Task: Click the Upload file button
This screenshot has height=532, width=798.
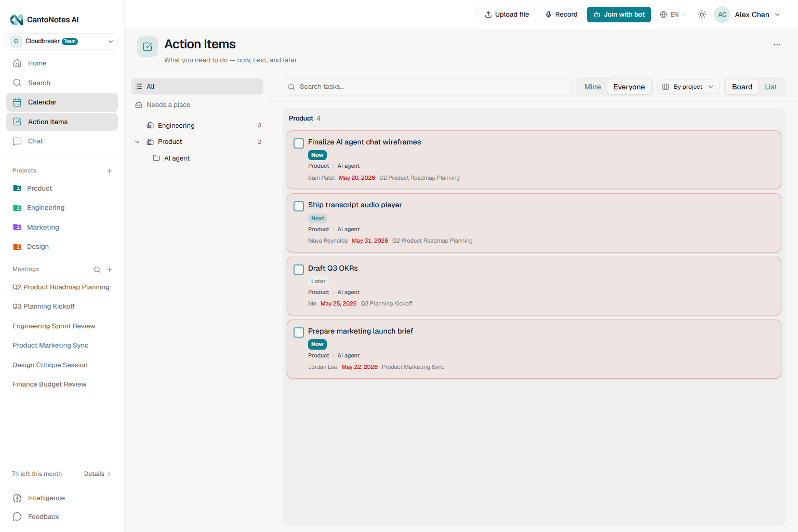Action: 507,15
